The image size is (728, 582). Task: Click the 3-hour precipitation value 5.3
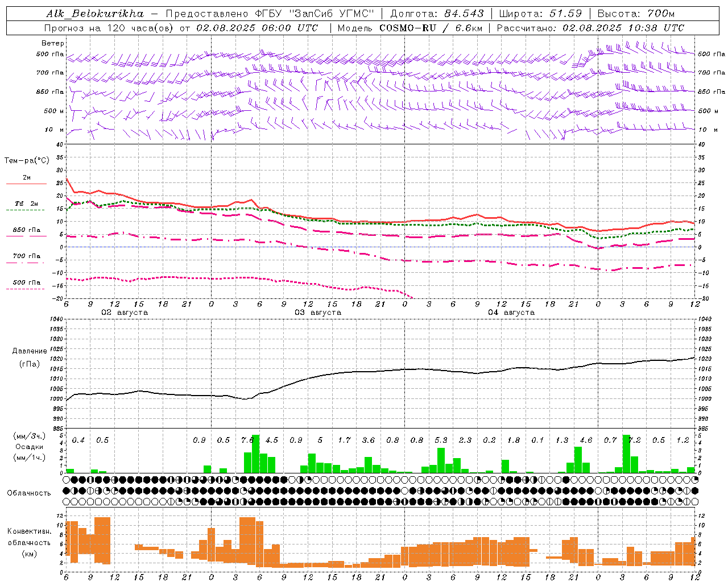coord(441,440)
